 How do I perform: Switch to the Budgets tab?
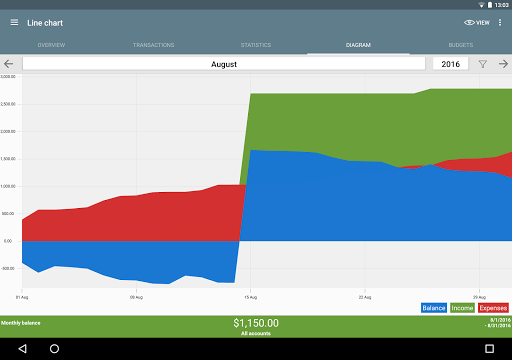(461, 45)
